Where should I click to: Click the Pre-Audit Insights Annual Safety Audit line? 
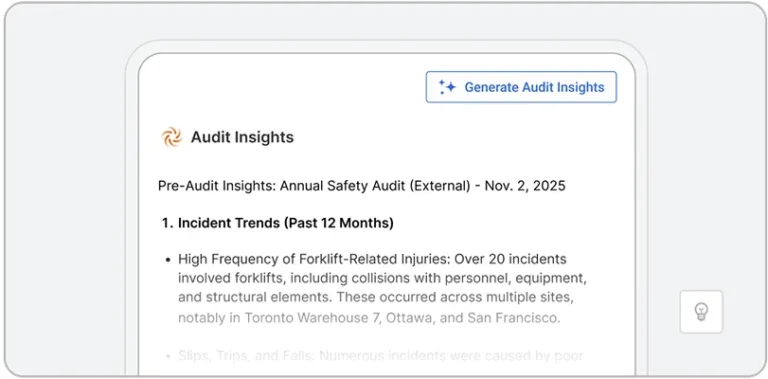click(362, 186)
